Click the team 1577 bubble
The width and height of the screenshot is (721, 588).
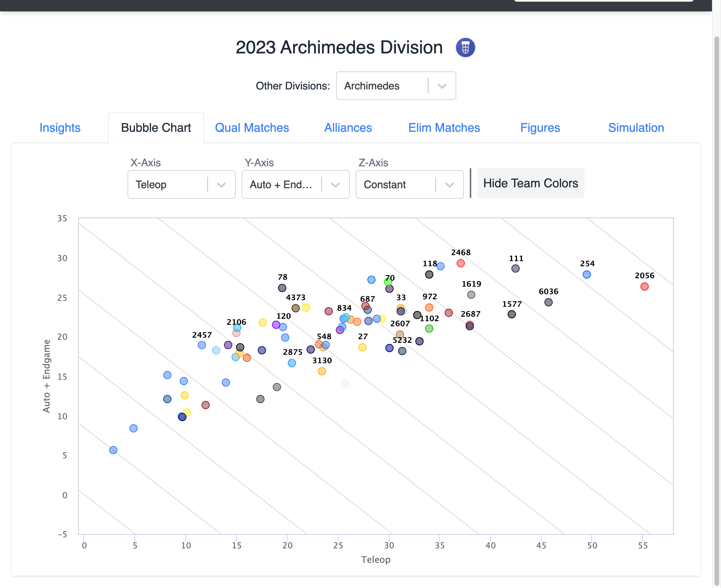point(512,314)
